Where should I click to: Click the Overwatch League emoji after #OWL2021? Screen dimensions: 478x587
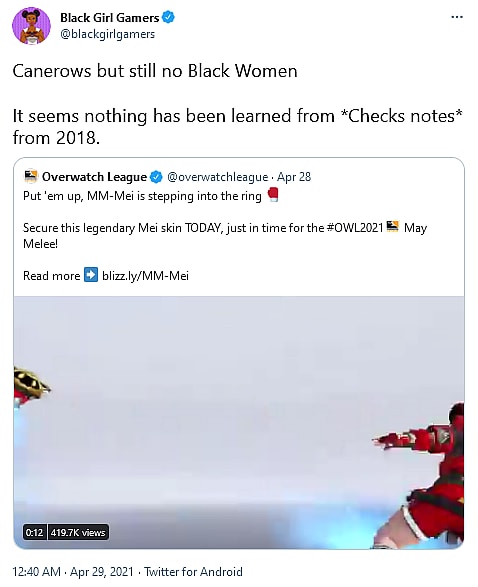pos(393,227)
